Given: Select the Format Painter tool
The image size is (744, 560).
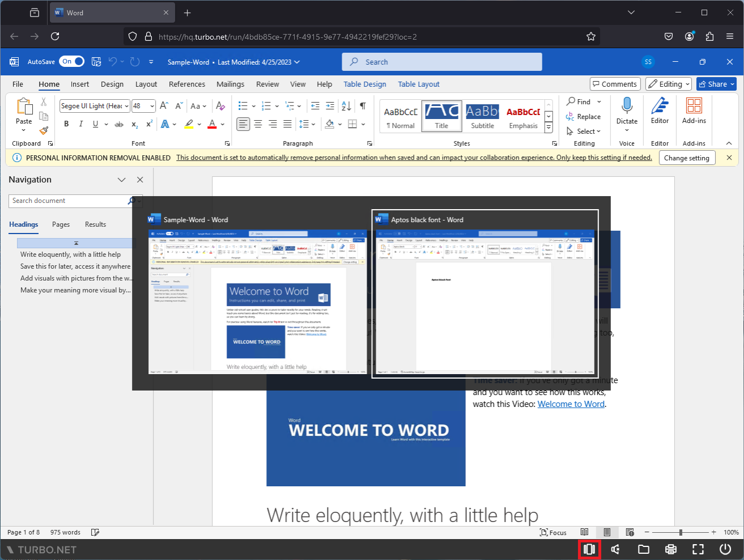Looking at the screenshot, I should [x=43, y=131].
